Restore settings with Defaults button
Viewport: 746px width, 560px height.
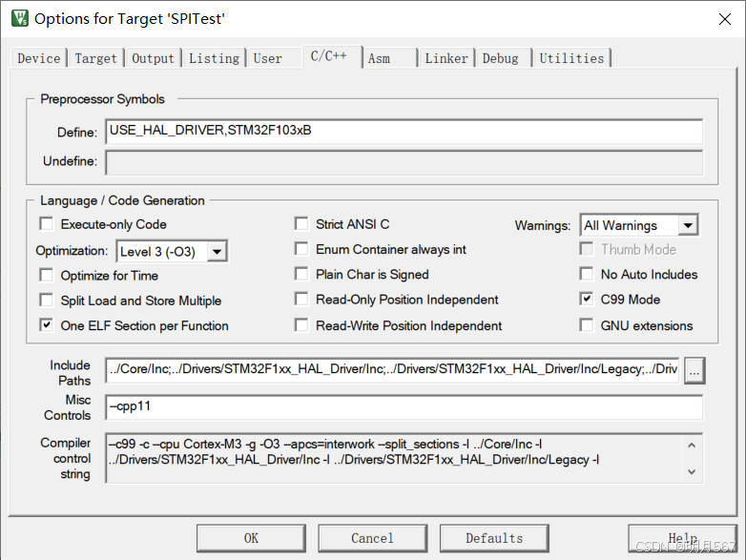494,538
